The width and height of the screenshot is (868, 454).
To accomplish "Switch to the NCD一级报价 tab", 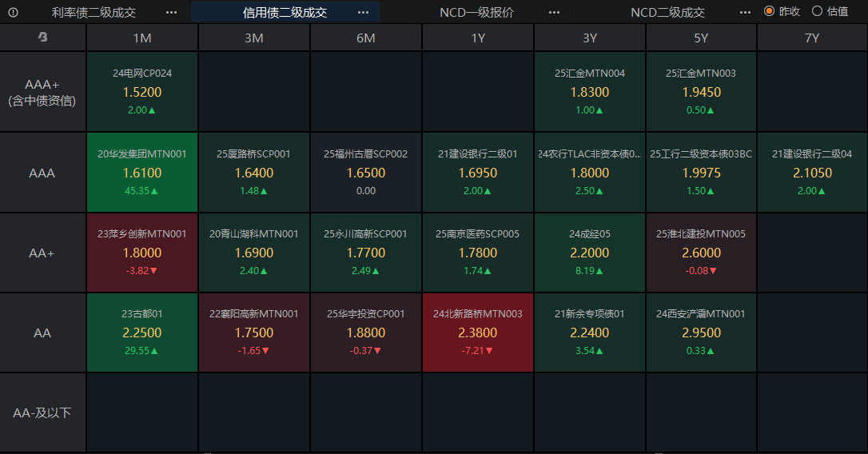I will point(476,12).
